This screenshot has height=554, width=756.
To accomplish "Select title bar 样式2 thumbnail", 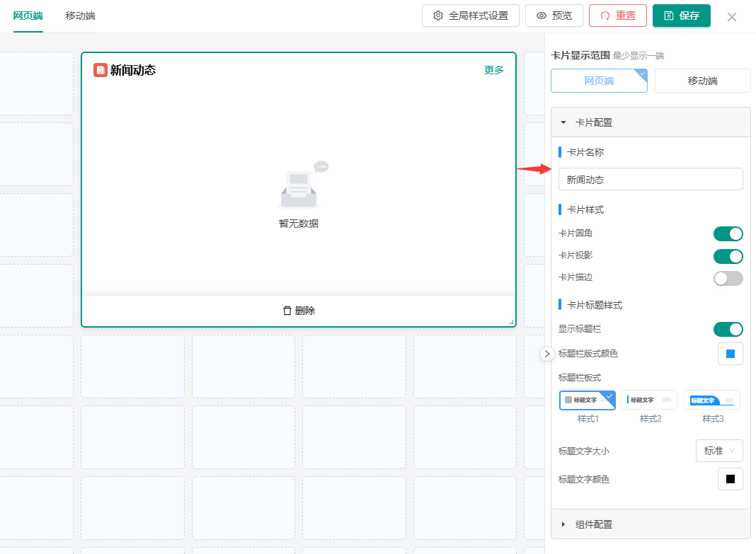I will [649, 400].
